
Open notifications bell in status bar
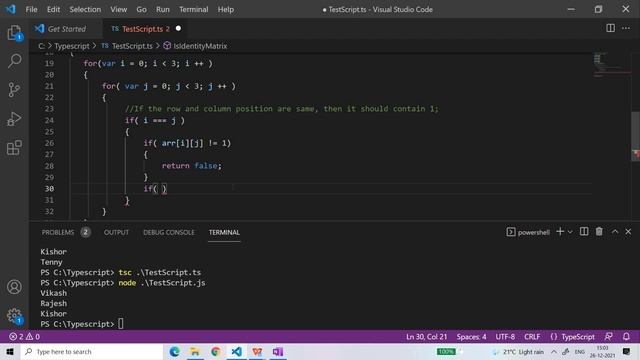point(626,337)
